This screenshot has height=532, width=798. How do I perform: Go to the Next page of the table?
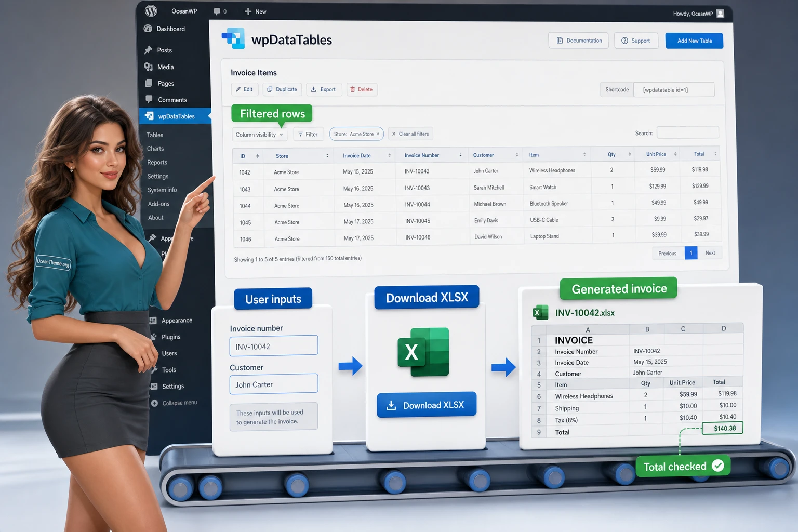point(710,253)
